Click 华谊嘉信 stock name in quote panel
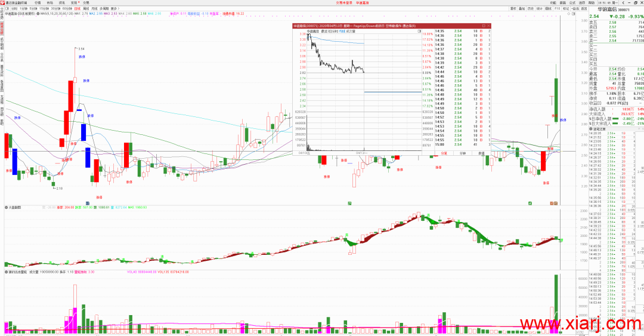This screenshot has height=336, width=644. (x=607, y=9)
